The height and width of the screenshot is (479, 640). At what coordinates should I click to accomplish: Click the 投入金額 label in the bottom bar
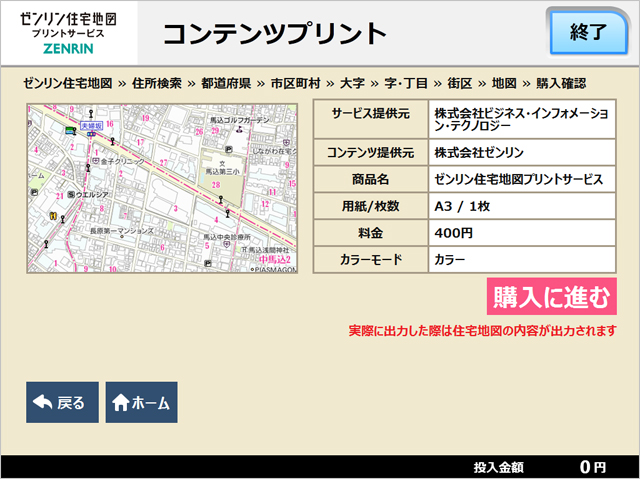pyautogui.click(x=498, y=467)
